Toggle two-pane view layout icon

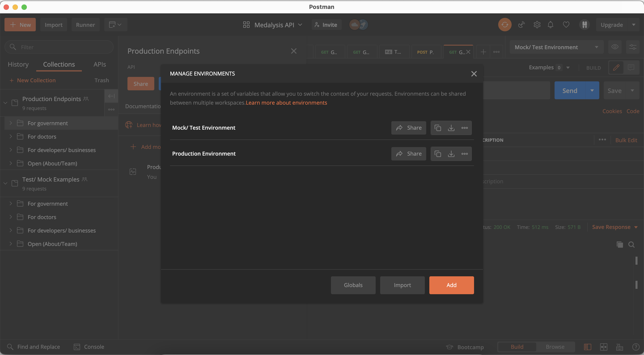pos(604,347)
